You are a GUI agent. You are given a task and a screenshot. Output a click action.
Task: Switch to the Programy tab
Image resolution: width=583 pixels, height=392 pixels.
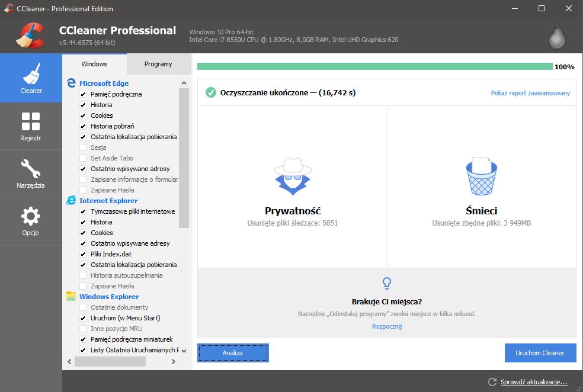[158, 64]
